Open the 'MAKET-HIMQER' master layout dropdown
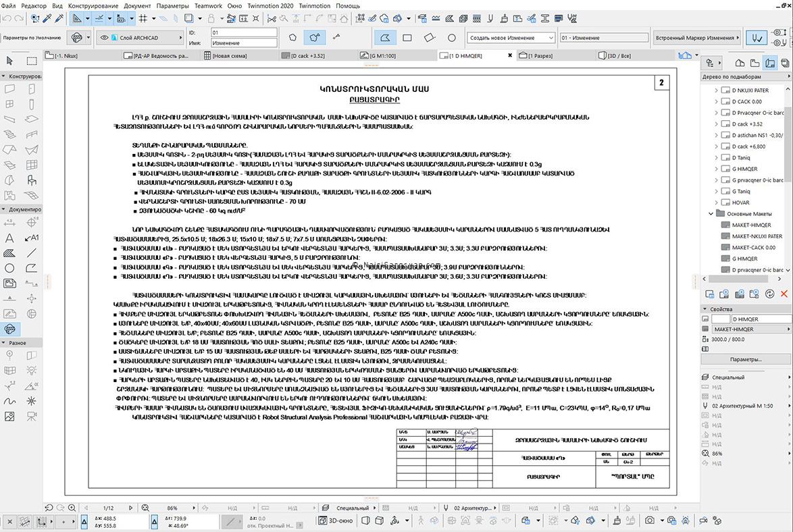Screen dimensions: 793x532 pyautogui.click(x=751, y=329)
